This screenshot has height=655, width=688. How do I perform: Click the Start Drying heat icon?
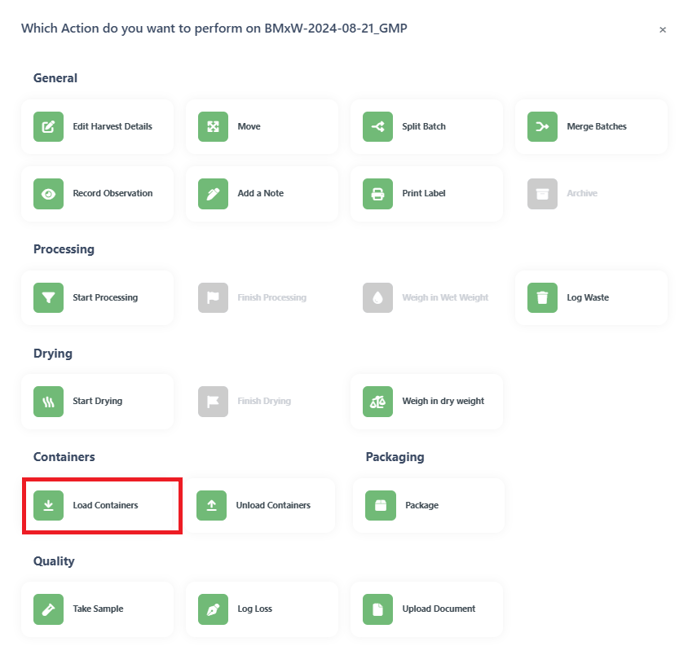point(48,401)
